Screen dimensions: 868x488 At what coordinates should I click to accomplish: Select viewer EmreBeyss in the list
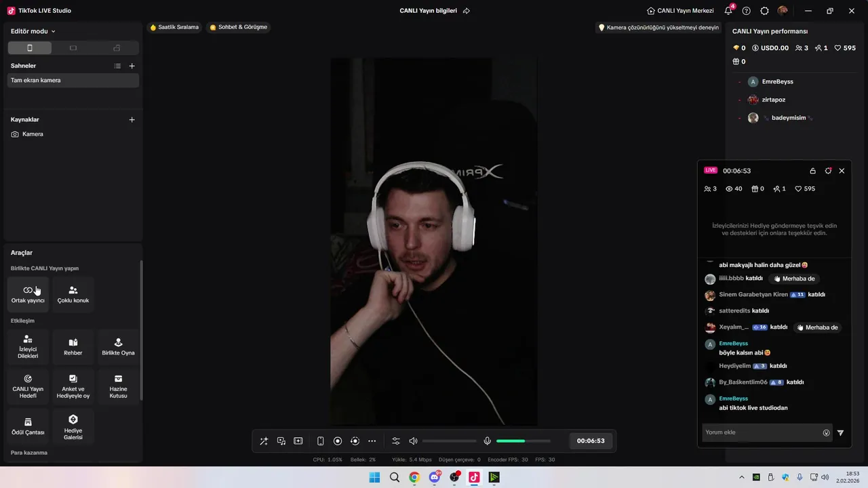coord(778,81)
